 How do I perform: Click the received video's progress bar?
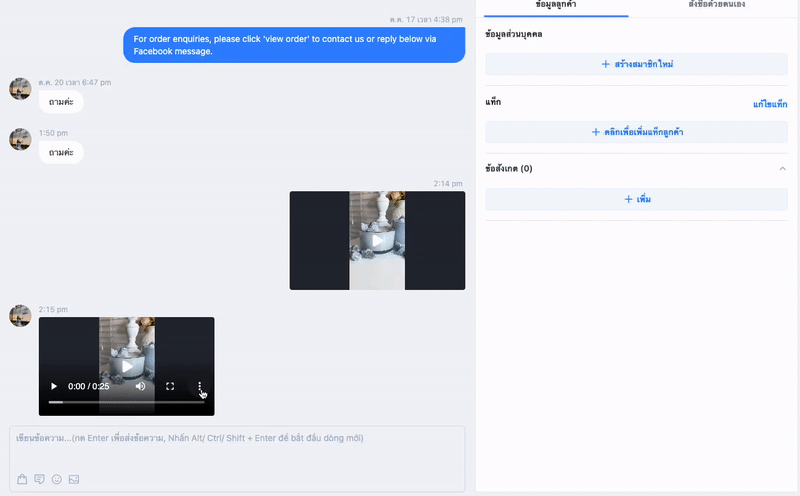pyautogui.click(x=127, y=402)
